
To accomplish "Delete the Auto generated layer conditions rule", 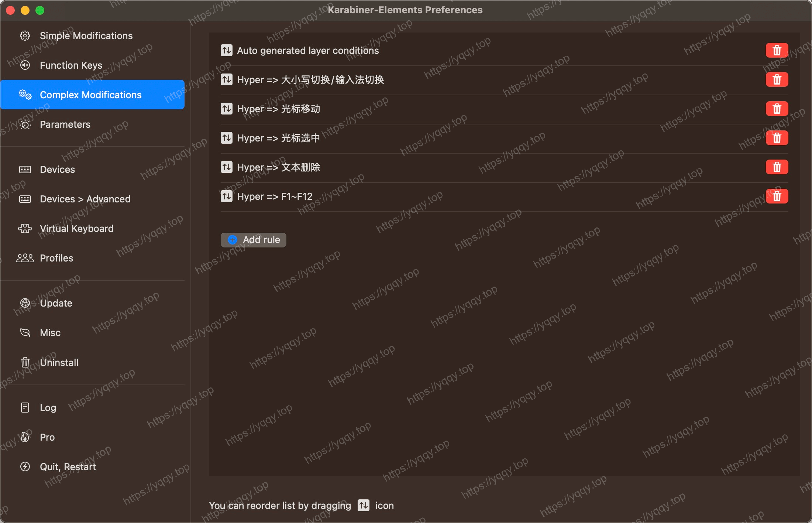I will [777, 50].
